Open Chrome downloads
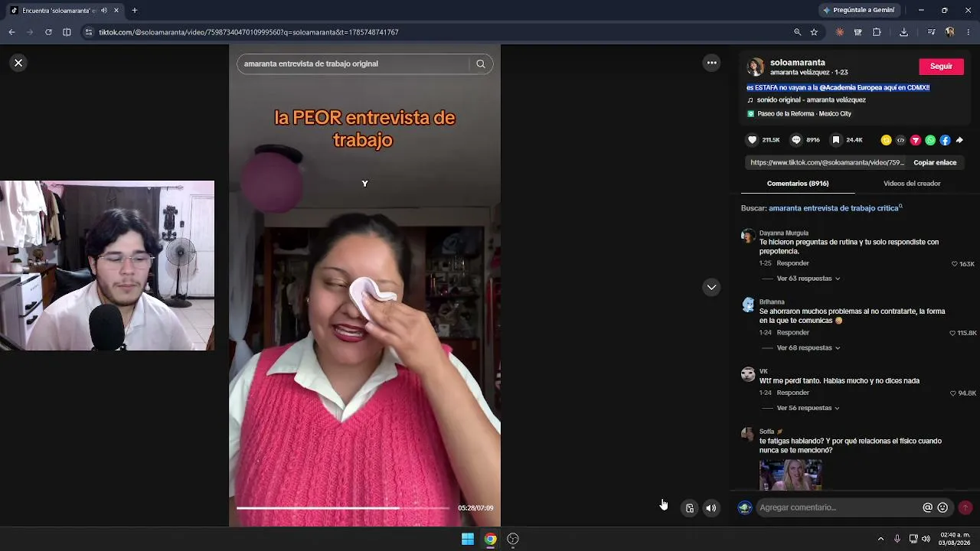This screenshot has height=551, width=980. pos(903,32)
